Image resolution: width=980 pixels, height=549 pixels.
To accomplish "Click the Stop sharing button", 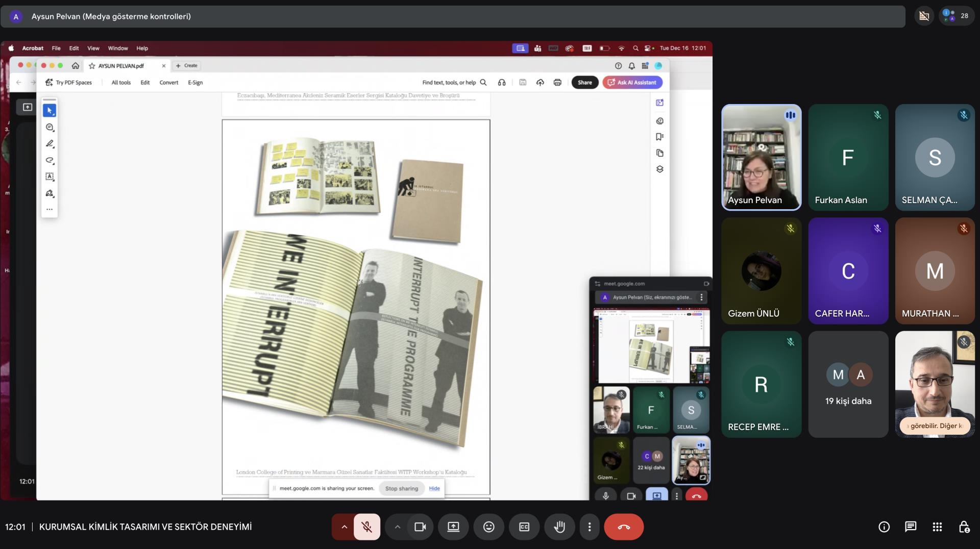I will click(401, 488).
